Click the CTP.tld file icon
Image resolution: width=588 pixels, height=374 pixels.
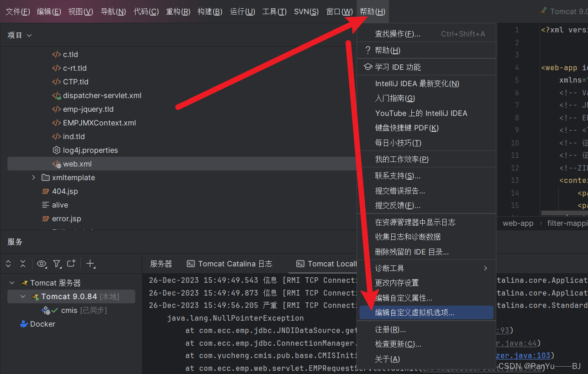tap(56, 82)
